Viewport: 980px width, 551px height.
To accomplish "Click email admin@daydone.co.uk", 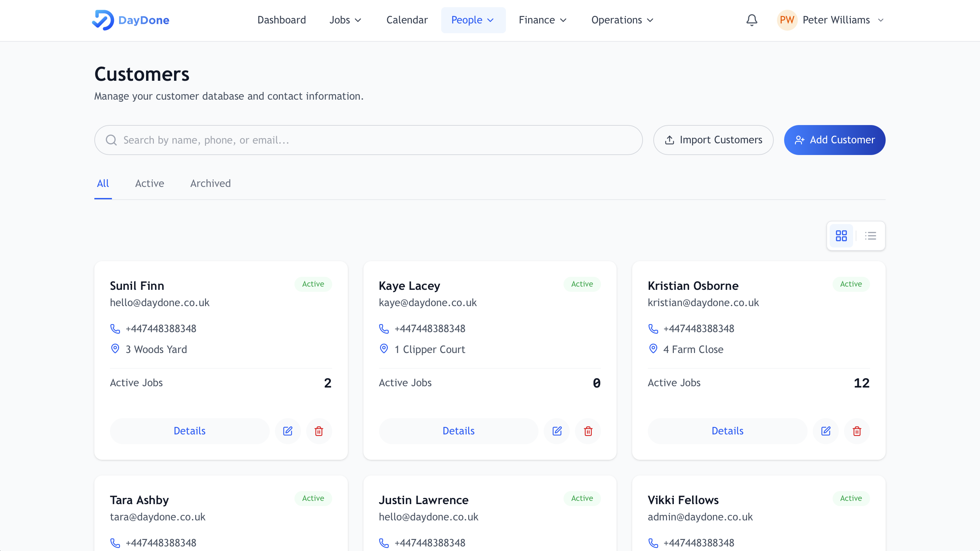I will (x=700, y=517).
